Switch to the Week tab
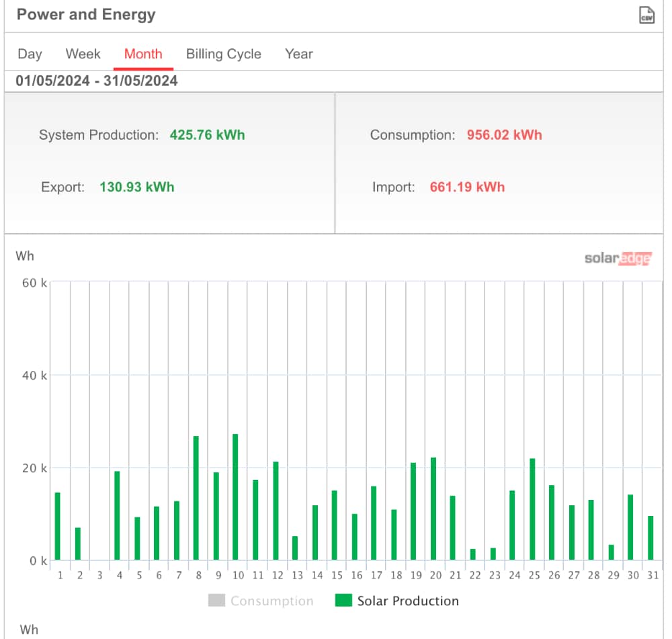 [x=83, y=54]
